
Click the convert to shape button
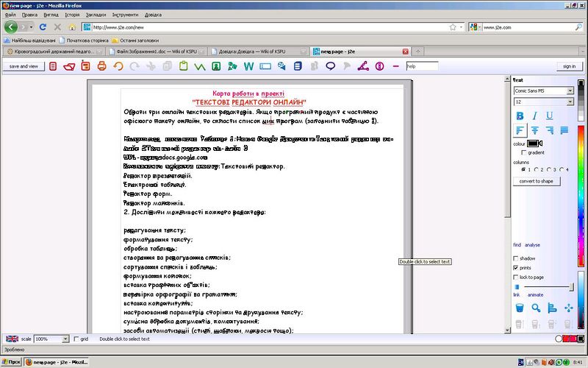(x=536, y=181)
